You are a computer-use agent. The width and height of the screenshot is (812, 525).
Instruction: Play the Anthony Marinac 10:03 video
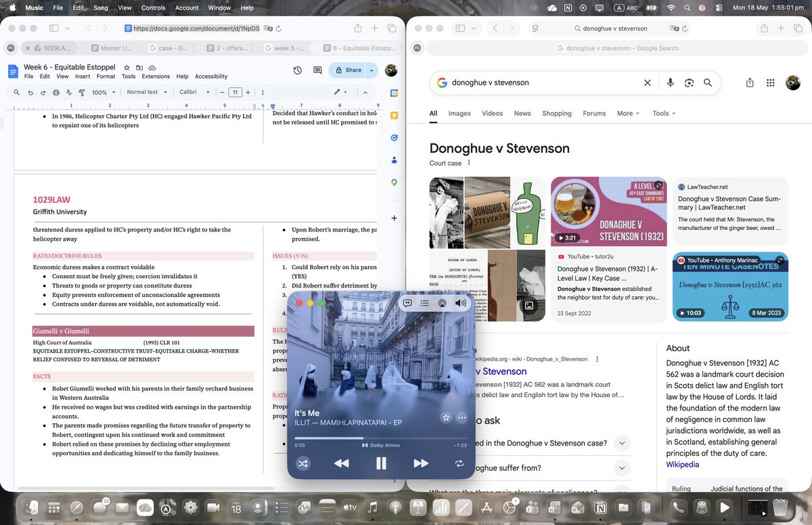pyautogui.click(x=730, y=286)
